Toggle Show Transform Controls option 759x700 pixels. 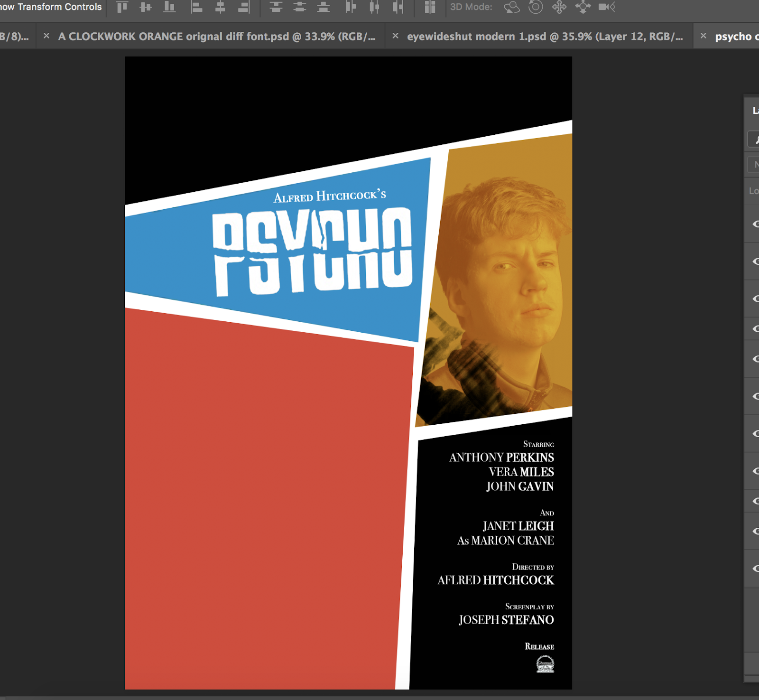[51, 7]
